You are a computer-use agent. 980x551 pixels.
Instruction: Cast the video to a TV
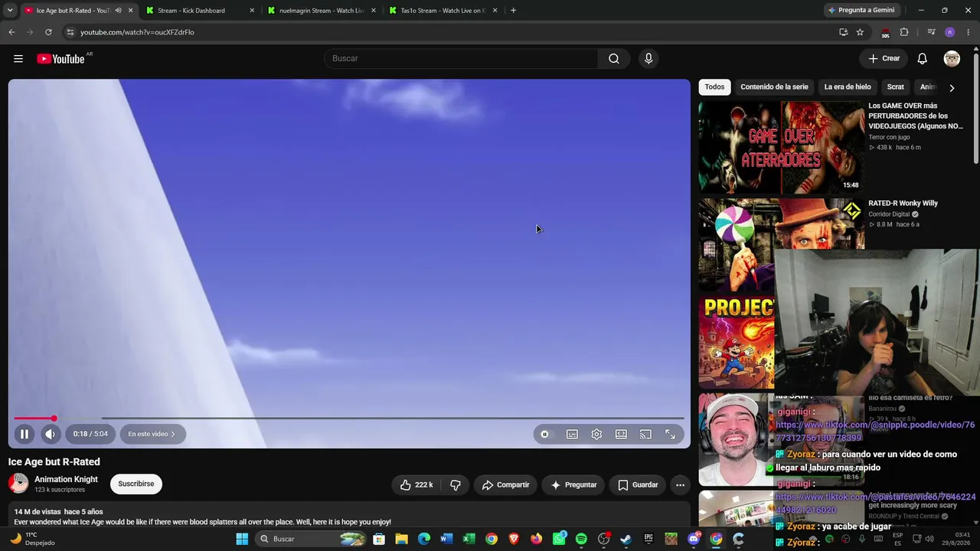645,434
